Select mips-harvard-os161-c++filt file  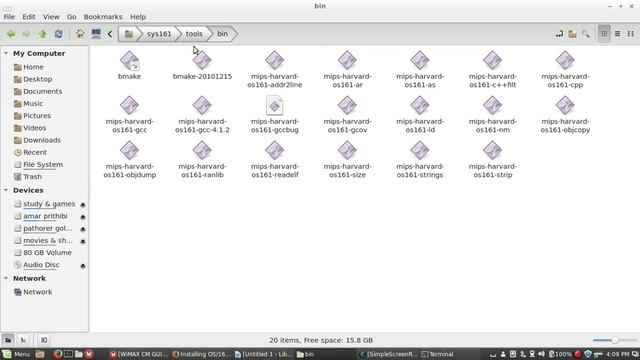(x=492, y=61)
